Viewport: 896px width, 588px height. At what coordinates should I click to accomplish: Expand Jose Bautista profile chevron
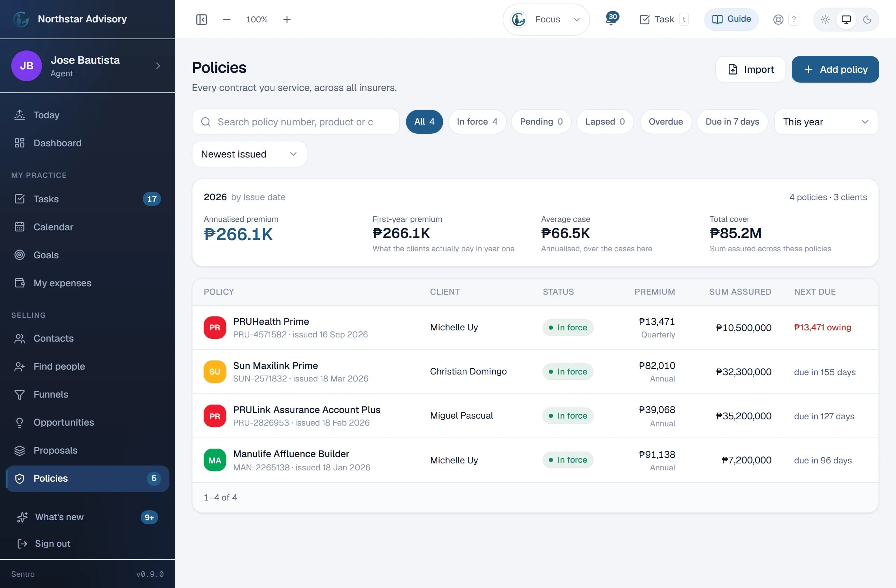click(158, 66)
